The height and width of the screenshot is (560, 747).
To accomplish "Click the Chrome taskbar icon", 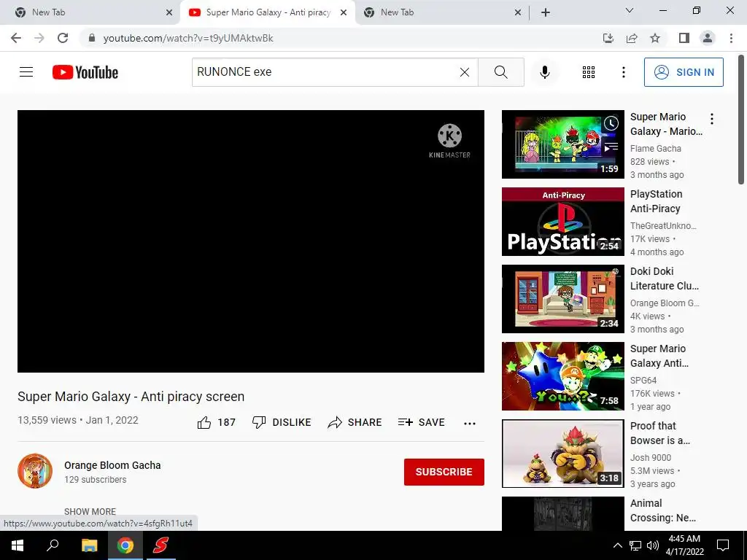I will (125, 545).
